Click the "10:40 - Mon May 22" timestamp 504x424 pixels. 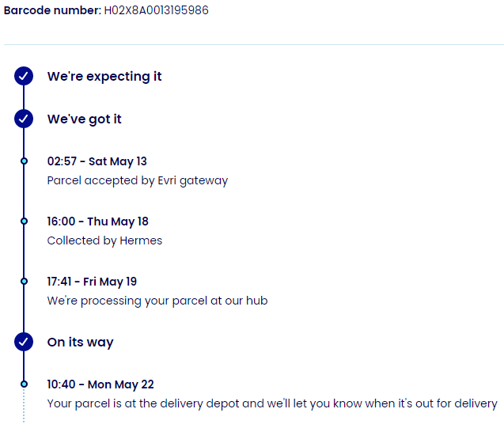(x=100, y=384)
